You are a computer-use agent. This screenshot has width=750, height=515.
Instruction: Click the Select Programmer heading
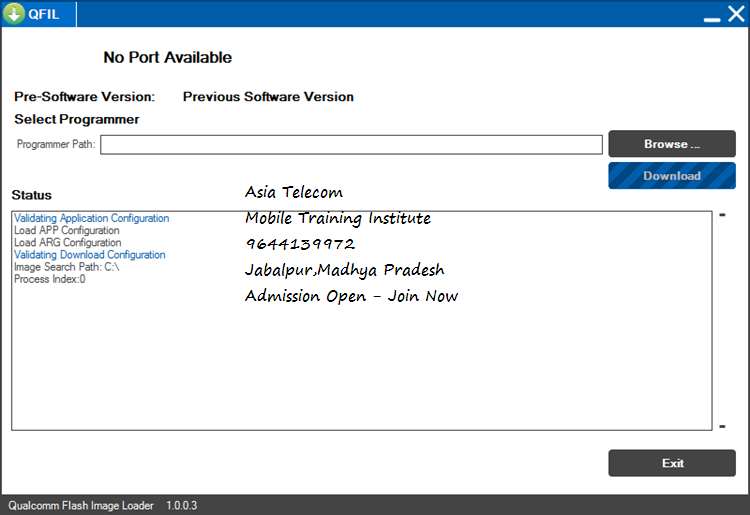(x=77, y=119)
